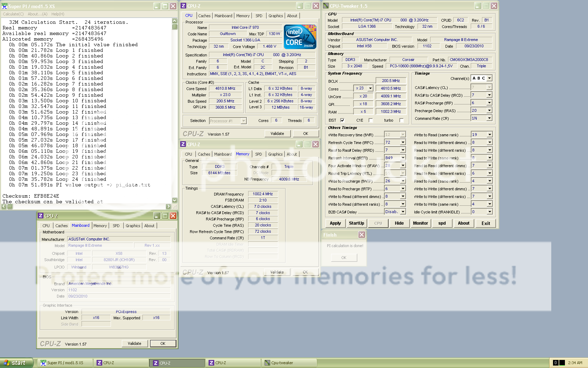The width and height of the screenshot is (588, 368).
Task: Open the Write Recovery time (tWR) dropdown
Action: click(403, 135)
